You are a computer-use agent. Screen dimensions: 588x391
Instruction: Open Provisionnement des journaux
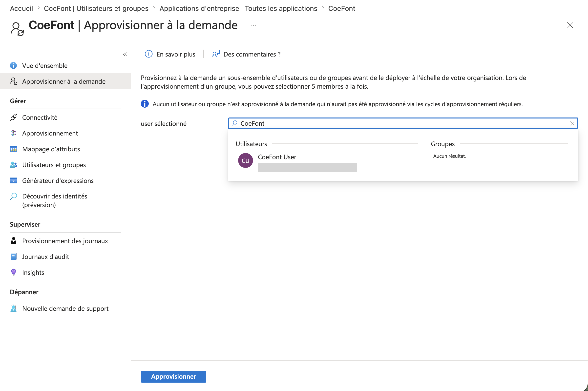click(x=65, y=241)
